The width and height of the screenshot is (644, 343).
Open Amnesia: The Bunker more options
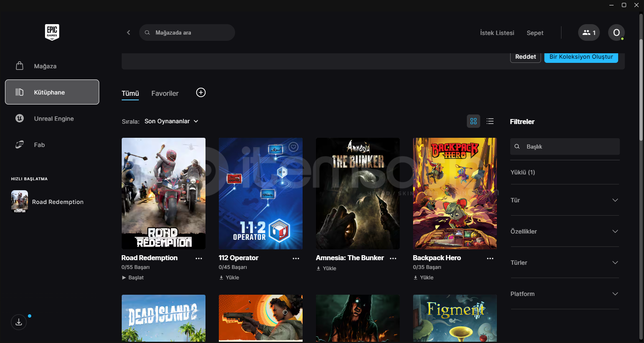(x=393, y=258)
